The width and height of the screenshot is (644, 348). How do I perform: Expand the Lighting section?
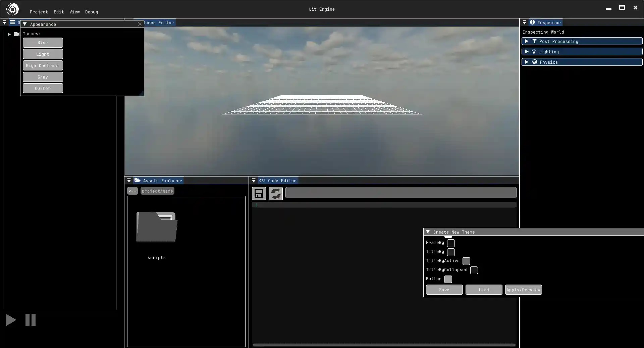pos(527,52)
